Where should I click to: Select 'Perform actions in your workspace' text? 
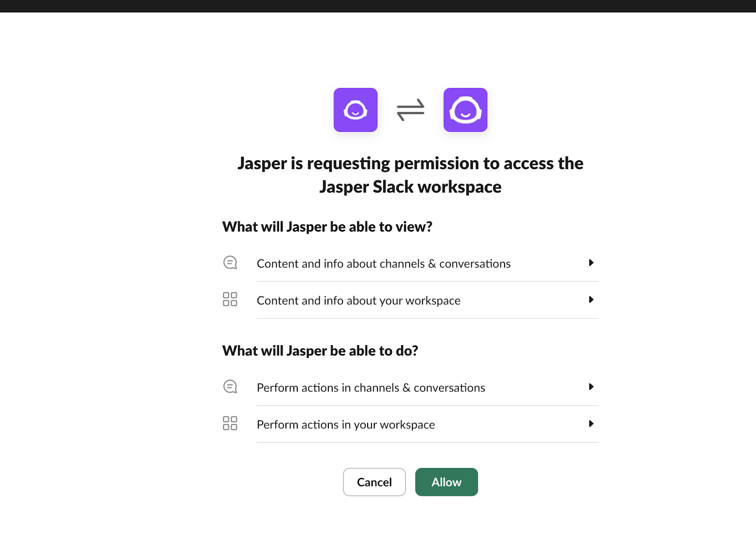(x=346, y=424)
